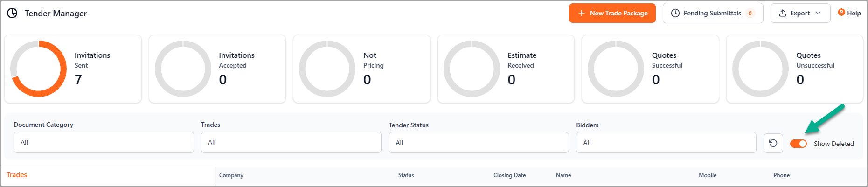The width and height of the screenshot is (868, 187).
Task: Click the reset filters circular arrow icon
Action: pos(773,143)
